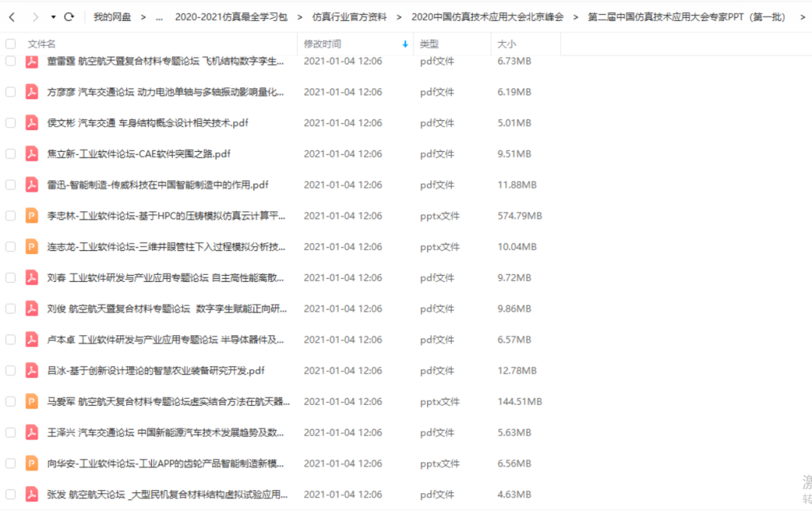Sort by 修改时间 column header

322,44
